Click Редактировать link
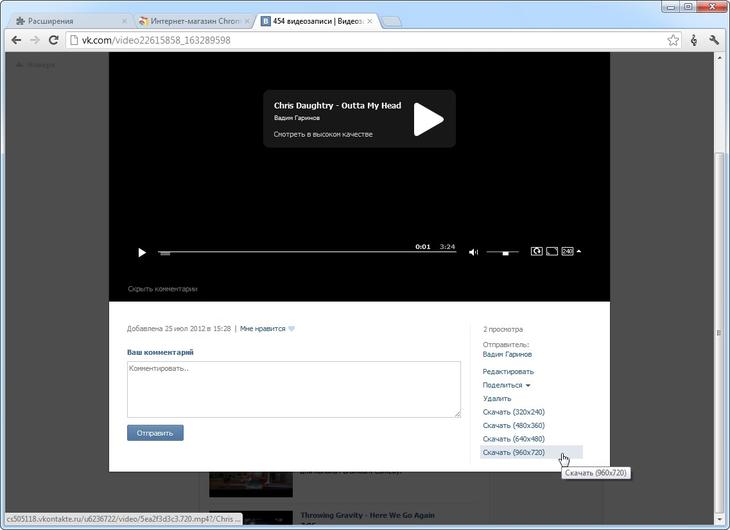Viewport: 730px width, 530px height. tap(508, 372)
